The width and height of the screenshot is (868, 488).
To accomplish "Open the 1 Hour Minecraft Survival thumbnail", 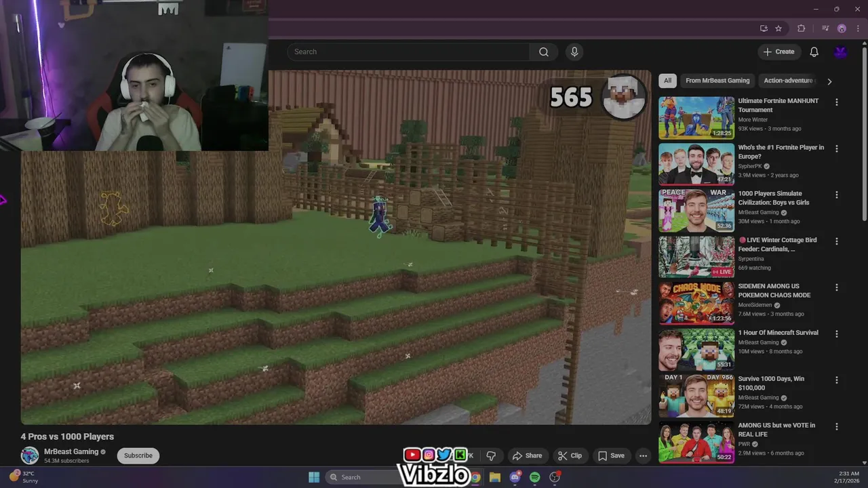I will click(696, 349).
